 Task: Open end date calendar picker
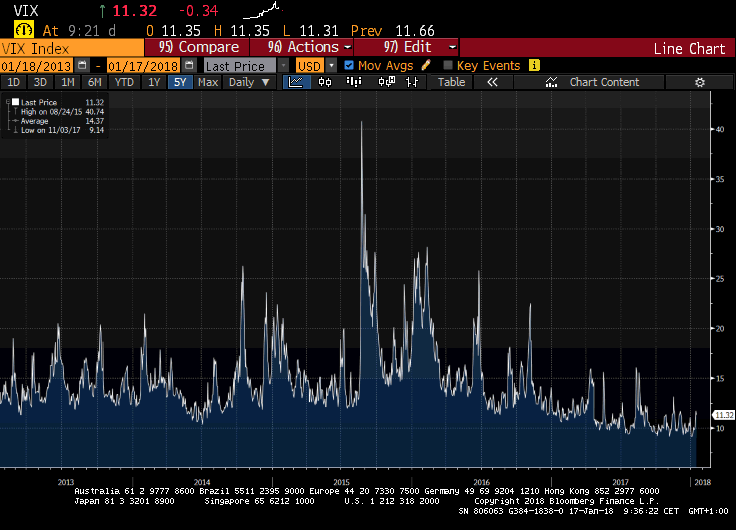[190, 66]
